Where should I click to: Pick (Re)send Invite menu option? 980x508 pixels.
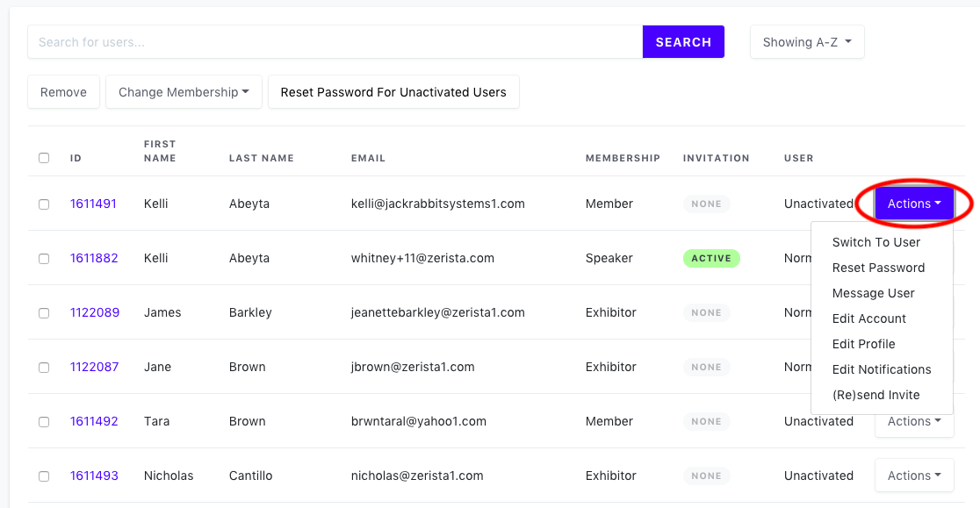pyautogui.click(x=876, y=395)
